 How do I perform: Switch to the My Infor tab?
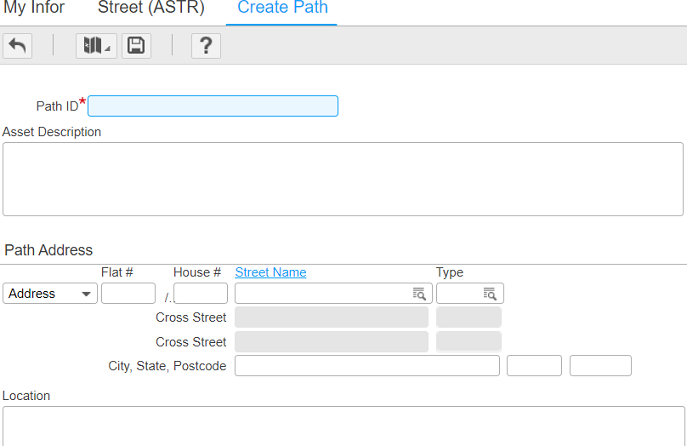[x=35, y=9]
